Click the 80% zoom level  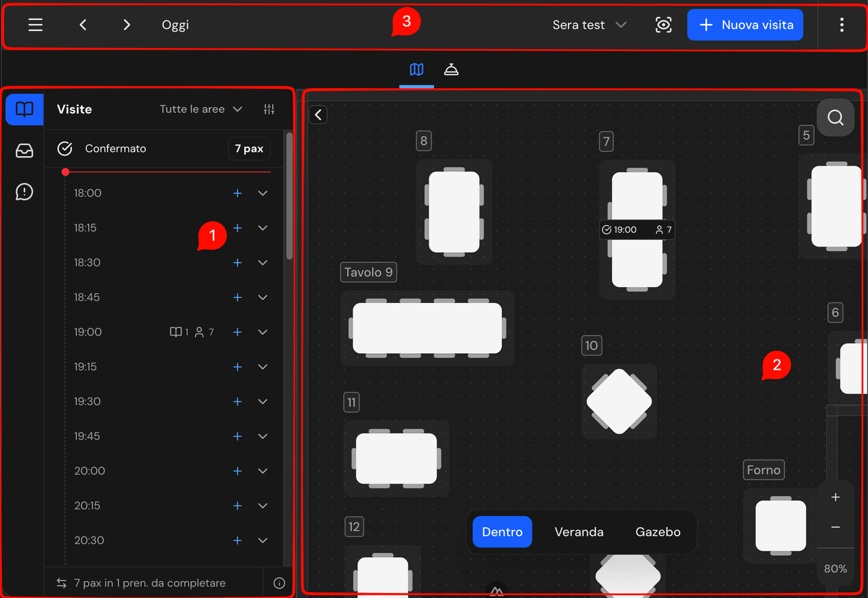(835, 569)
